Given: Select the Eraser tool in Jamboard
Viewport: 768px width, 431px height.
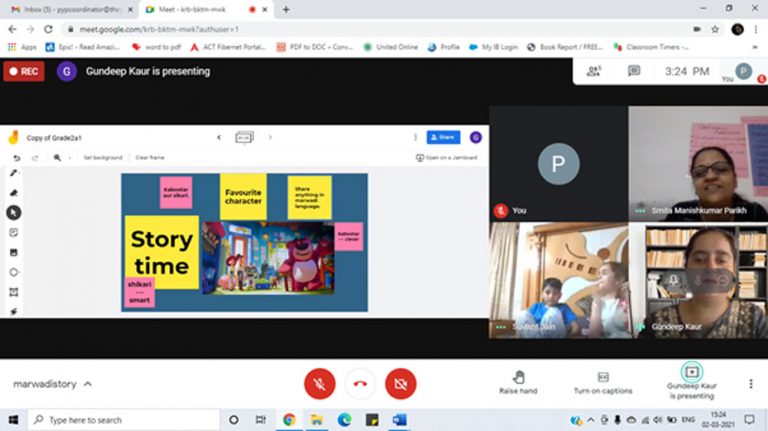Looking at the screenshot, I should 14,192.
